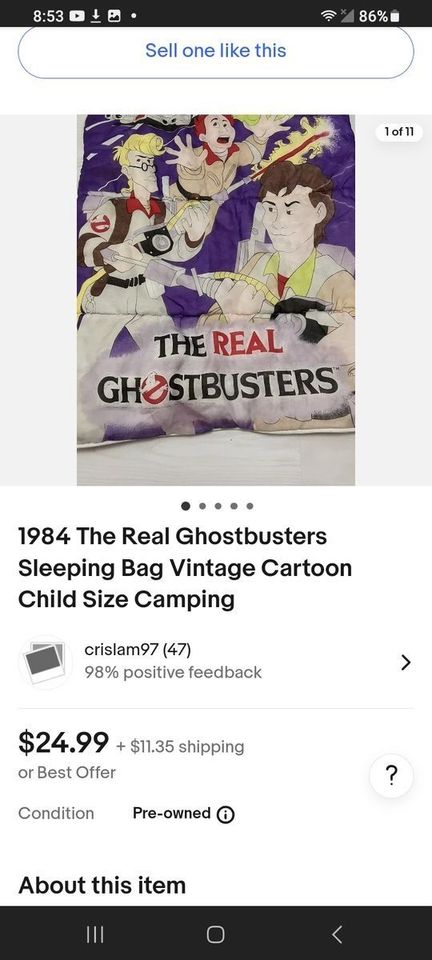Open recent apps navigation icon
Viewport: 432px width, 960px height.
pyautogui.click(x=94, y=934)
